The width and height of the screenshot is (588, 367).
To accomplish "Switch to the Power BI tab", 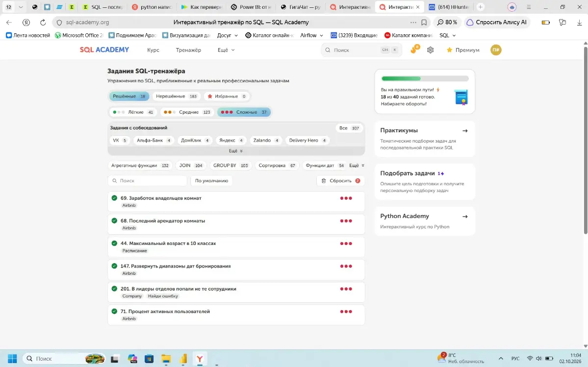I will (251, 7).
